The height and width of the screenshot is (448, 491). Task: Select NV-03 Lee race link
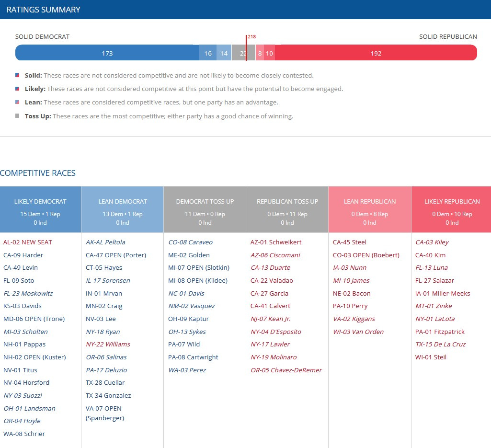tap(101, 319)
